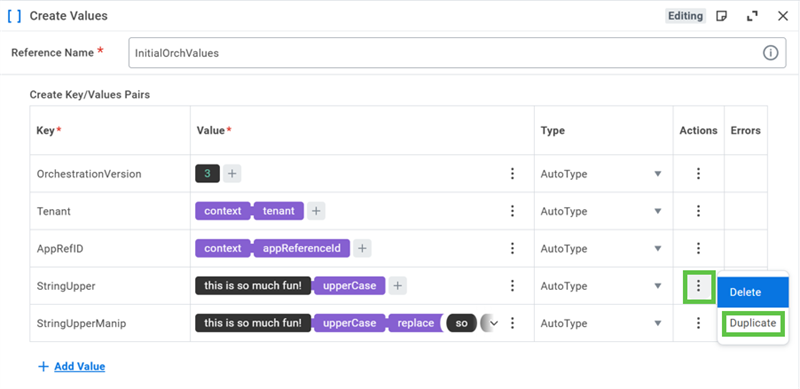Open value options menu for OrchestrationVersion
The height and width of the screenshot is (389, 800).
click(512, 174)
